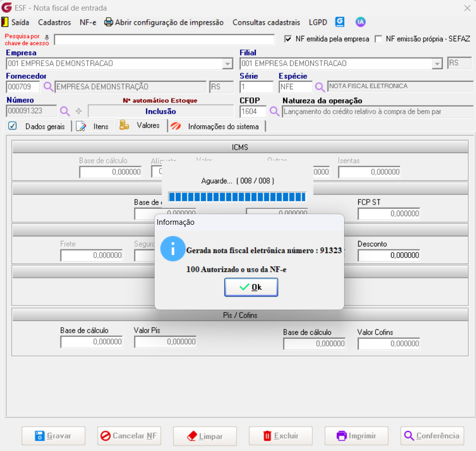Click the Número search magnifier

coord(65,111)
